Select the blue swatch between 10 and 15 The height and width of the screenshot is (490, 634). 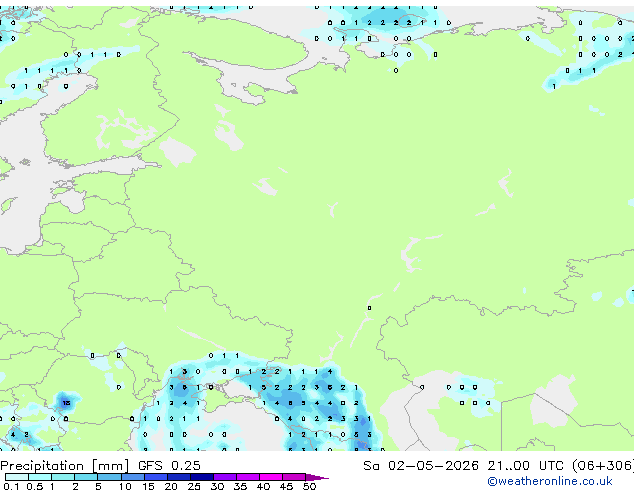tap(133, 477)
